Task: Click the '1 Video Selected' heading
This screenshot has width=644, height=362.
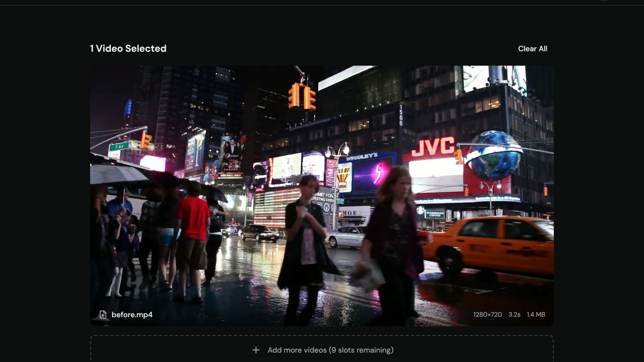Action: [x=128, y=49]
